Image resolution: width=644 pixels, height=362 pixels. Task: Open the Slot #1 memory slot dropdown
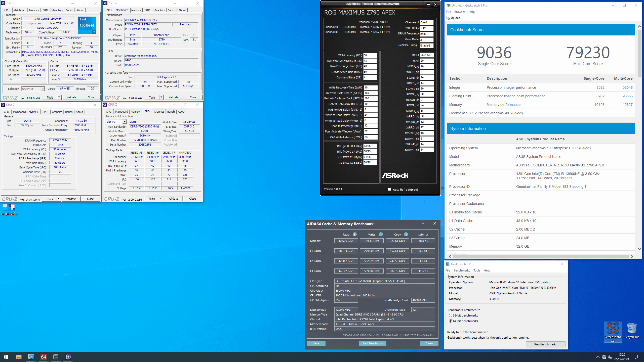[x=124, y=122]
